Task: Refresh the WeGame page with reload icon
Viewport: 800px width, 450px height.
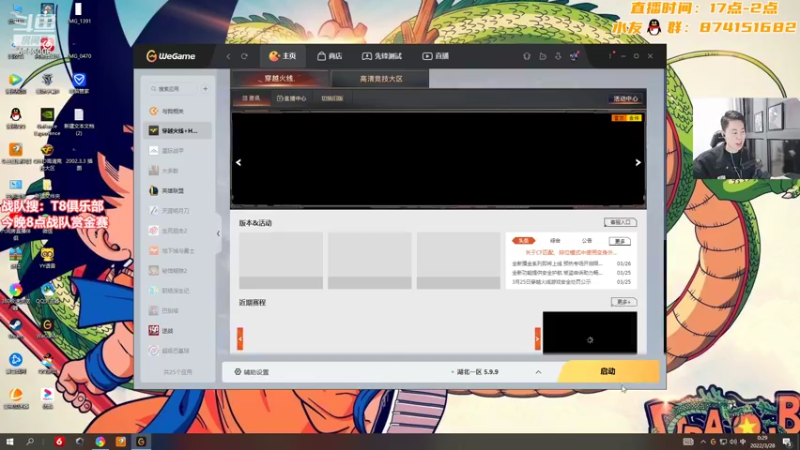Action: pos(244,56)
